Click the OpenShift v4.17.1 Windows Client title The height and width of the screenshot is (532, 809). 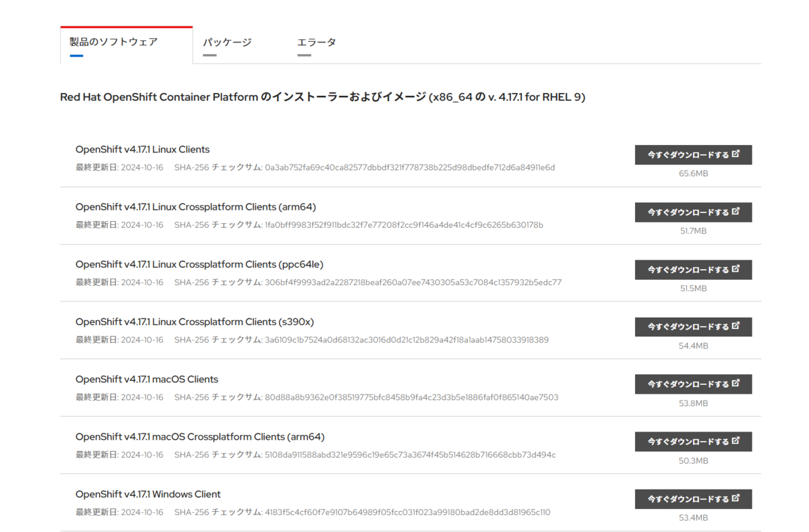click(x=147, y=494)
